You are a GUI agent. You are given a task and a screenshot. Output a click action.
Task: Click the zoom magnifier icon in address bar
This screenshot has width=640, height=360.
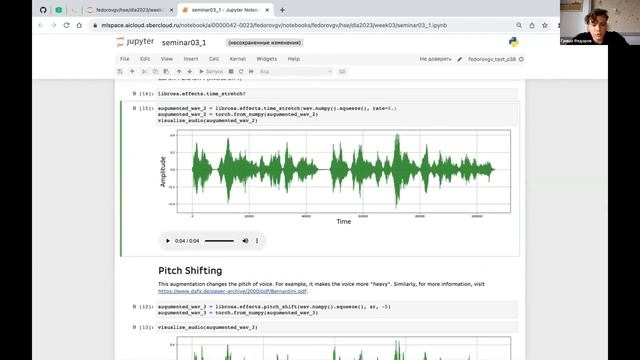click(519, 25)
